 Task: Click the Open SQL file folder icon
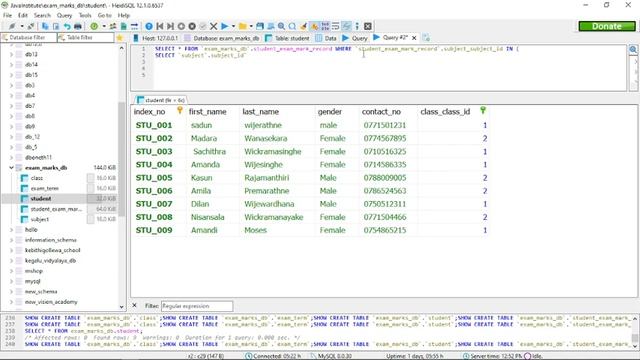(x=243, y=26)
